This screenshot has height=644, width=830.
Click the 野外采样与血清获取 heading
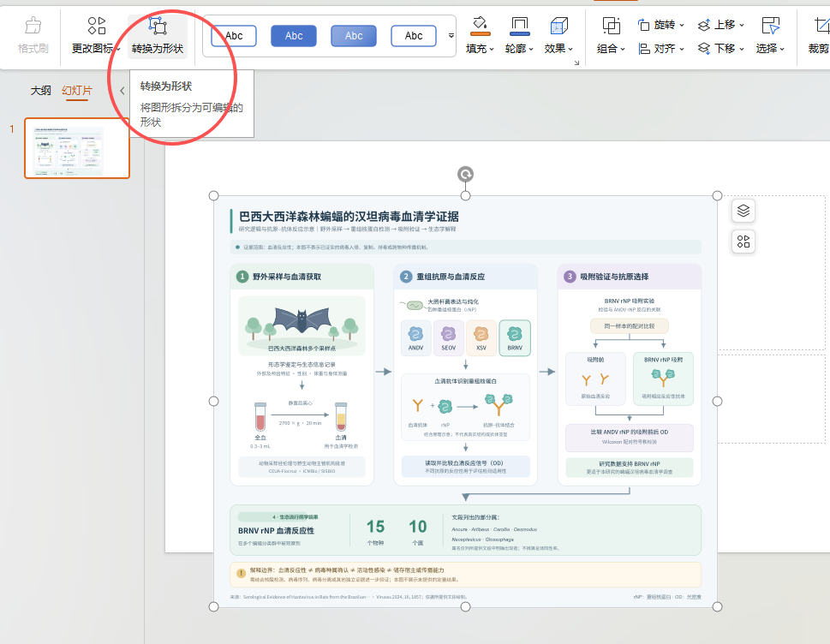point(286,277)
